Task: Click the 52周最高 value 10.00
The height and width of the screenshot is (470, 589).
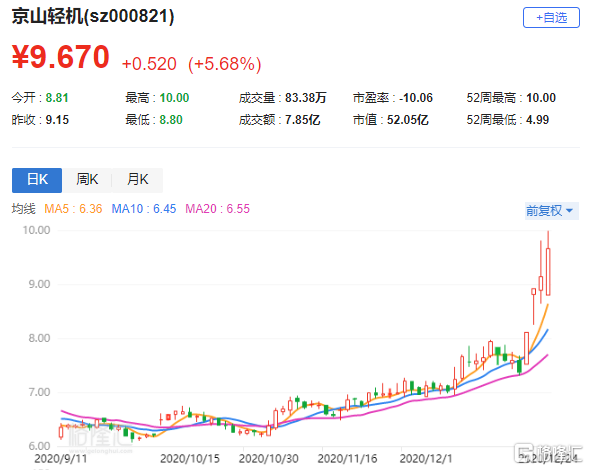Action: [x=541, y=98]
